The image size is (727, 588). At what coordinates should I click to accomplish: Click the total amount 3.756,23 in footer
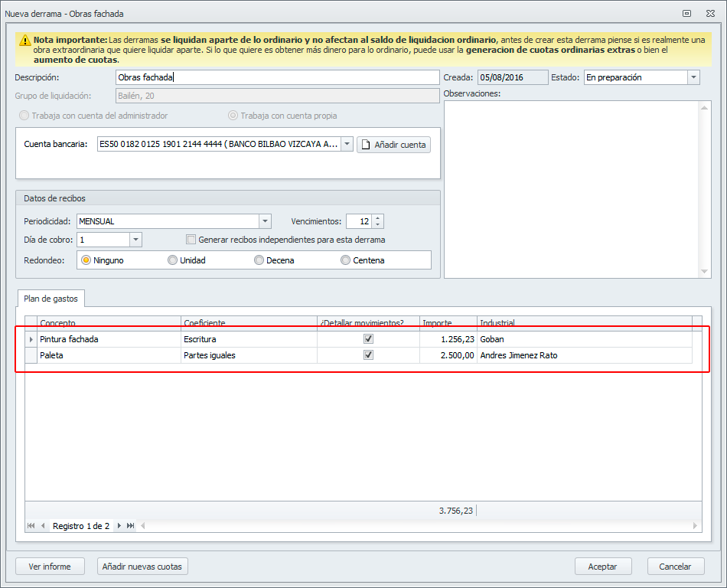pyautogui.click(x=456, y=511)
